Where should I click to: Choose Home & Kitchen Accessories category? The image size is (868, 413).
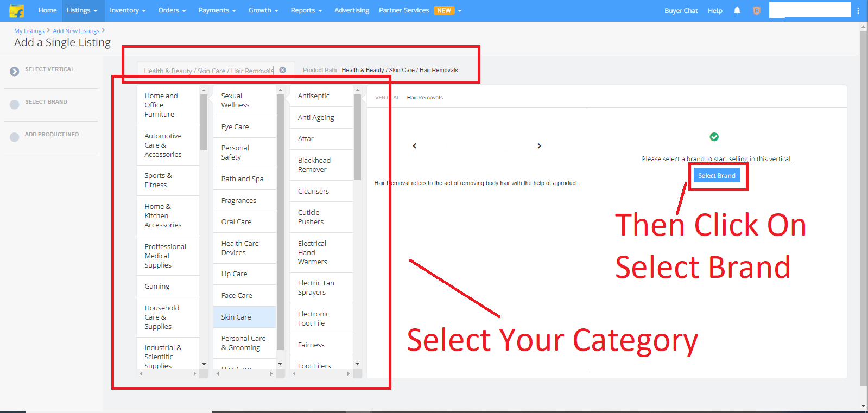[168, 216]
